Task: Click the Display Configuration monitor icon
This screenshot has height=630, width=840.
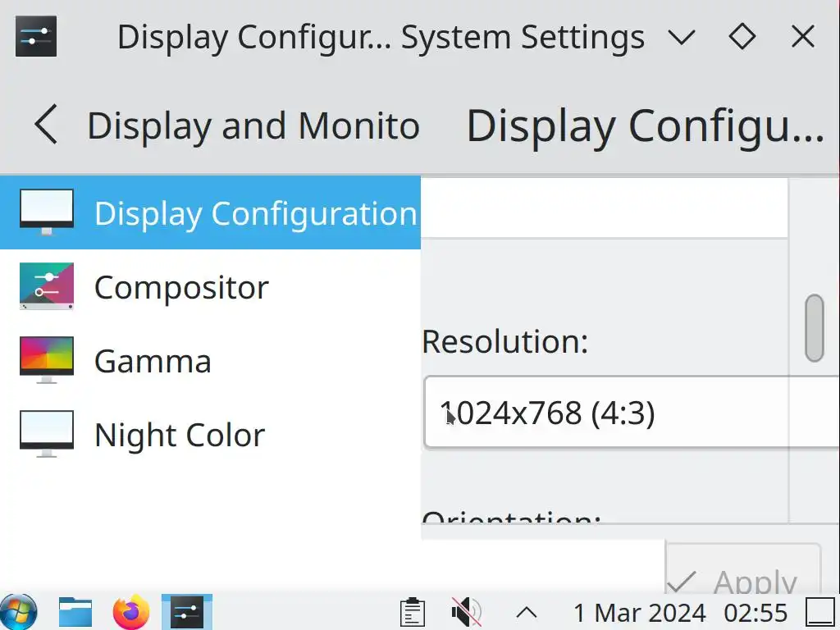Action: 47,212
